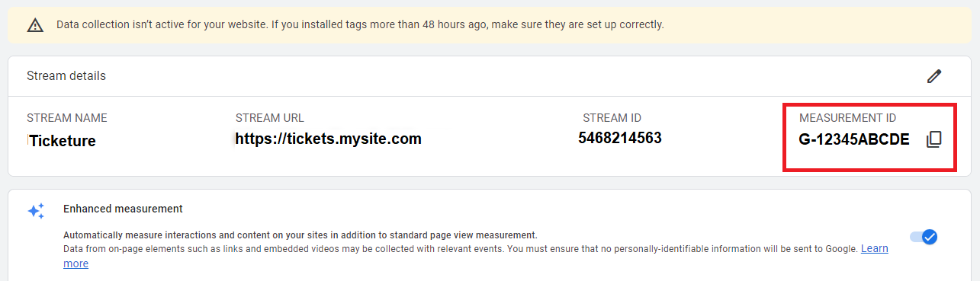980x281 pixels.
Task: Click the "MEASUREMENT ID" label
Action: (x=847, y=118)
